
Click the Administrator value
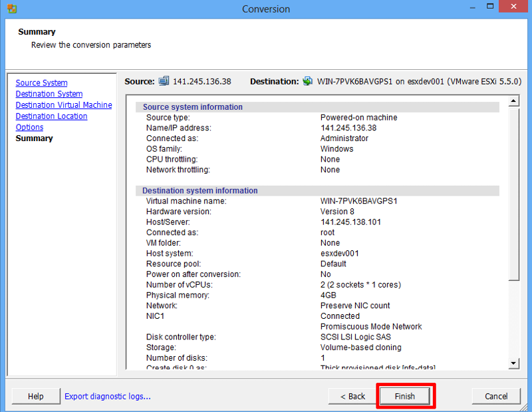pyautogui.click(x=344, y=138)
